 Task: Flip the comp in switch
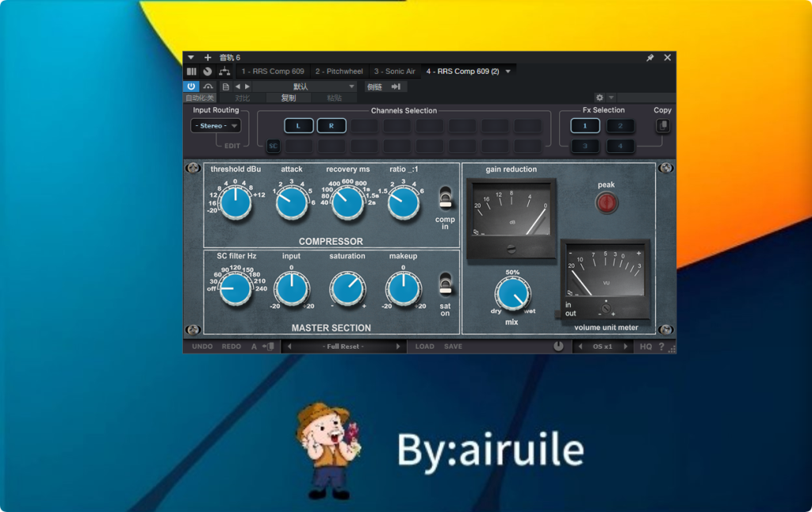(x=446, y=198)
